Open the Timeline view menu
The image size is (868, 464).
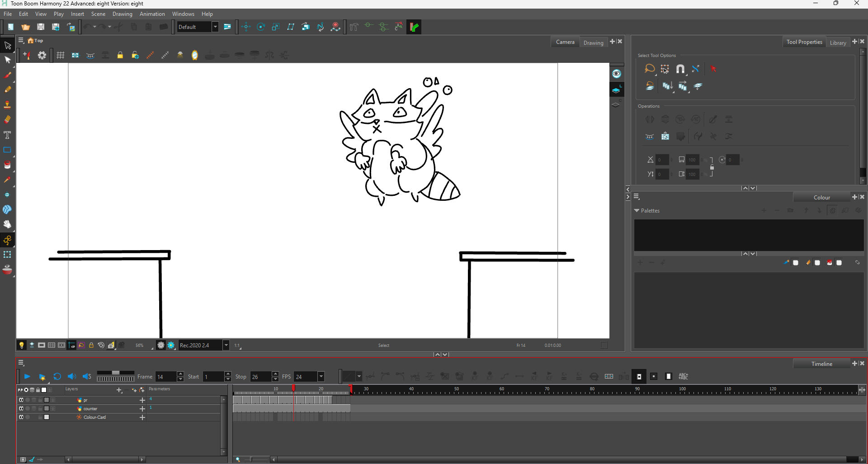click(x=21, y=363)
